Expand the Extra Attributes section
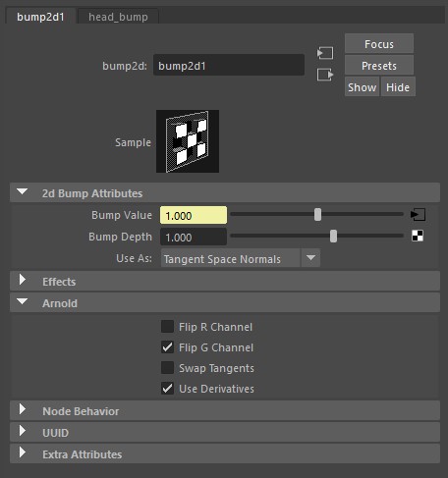 tap(225, 454)
